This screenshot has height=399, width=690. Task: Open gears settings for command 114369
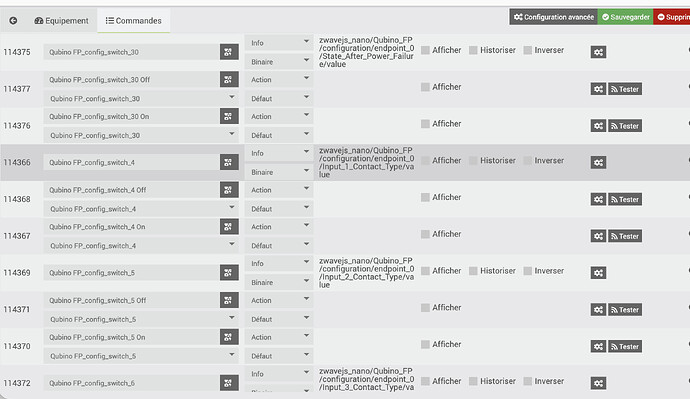tap(598, 273)
